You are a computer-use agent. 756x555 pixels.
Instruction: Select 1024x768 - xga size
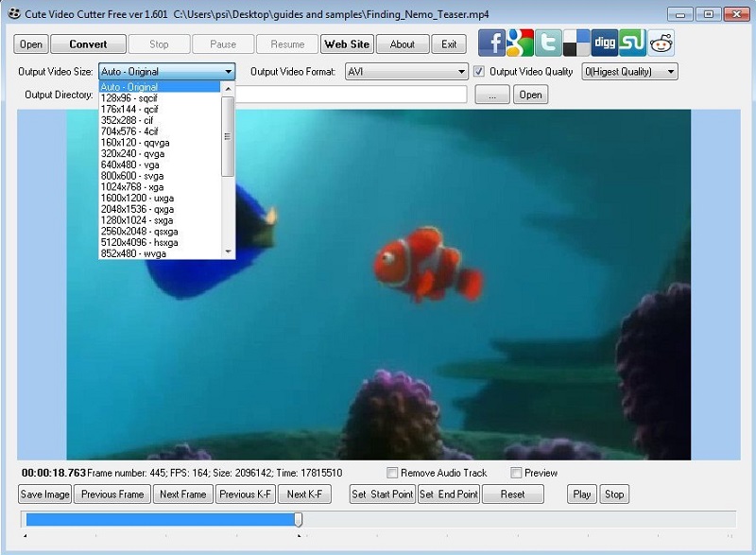pyautogui.click(x=160, y=186)
